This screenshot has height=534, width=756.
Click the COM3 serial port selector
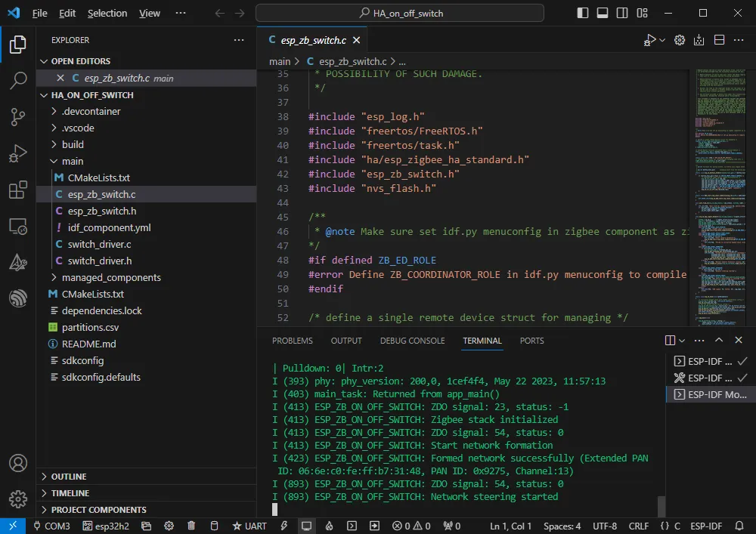click(x=51, y=526)
